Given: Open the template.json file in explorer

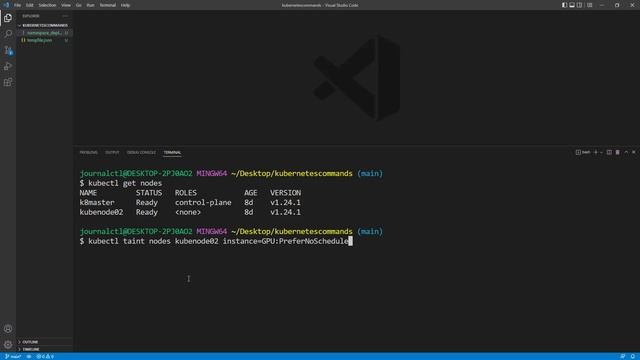Looking at the screenshot, I should [44, 40].
